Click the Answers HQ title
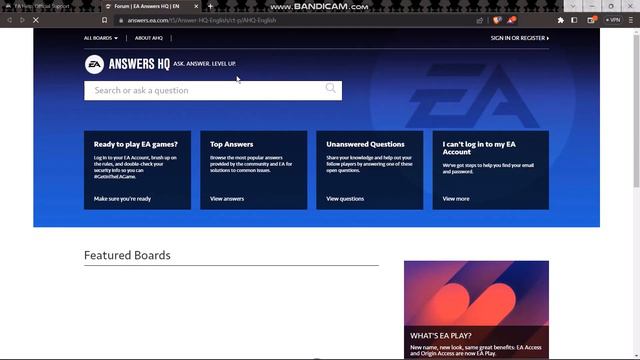640x360 pixels. pos(139,64)
